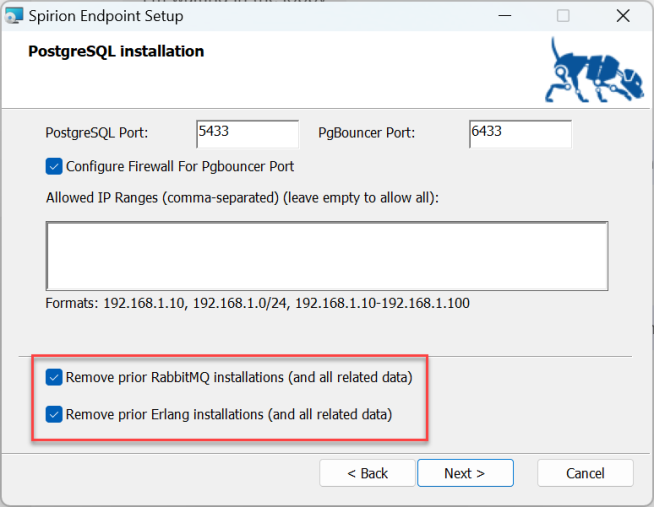
Task: Click the Allowed IP Ranges instruction label
Action: pos(242,197)
